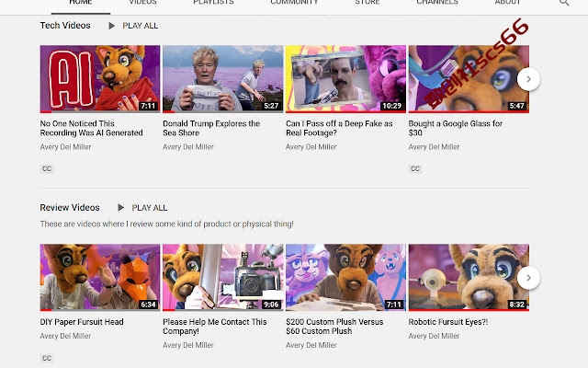Open DIY Paper Fursuit Head thumbnail

click(100, 278)
